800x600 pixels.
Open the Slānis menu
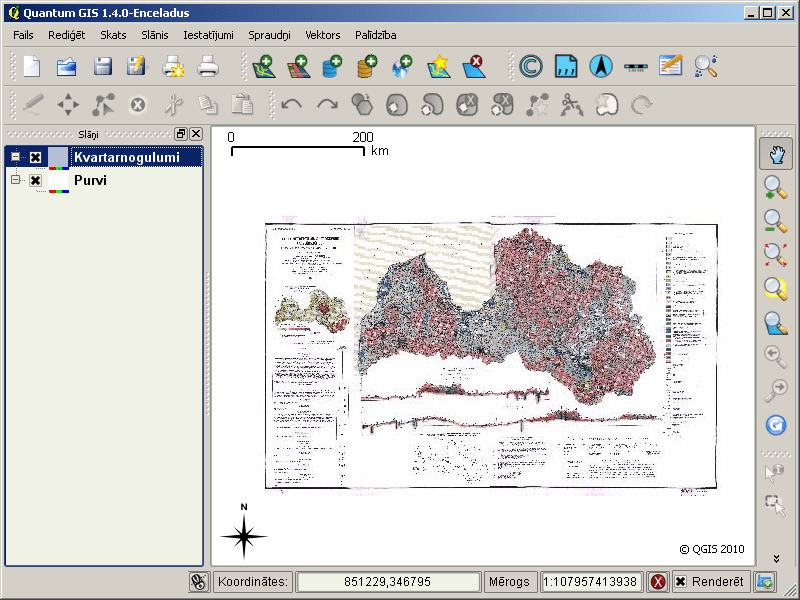[155, 35]
